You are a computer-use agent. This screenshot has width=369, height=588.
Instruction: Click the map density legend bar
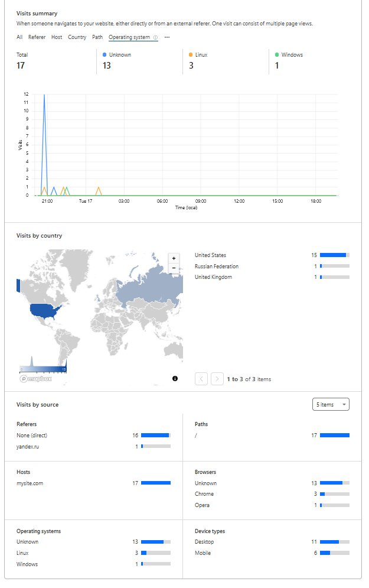pos(43,368)
